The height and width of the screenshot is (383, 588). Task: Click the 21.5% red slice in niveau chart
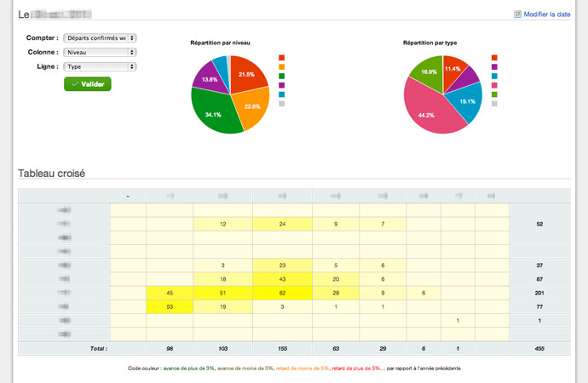(x=246, y=75)
